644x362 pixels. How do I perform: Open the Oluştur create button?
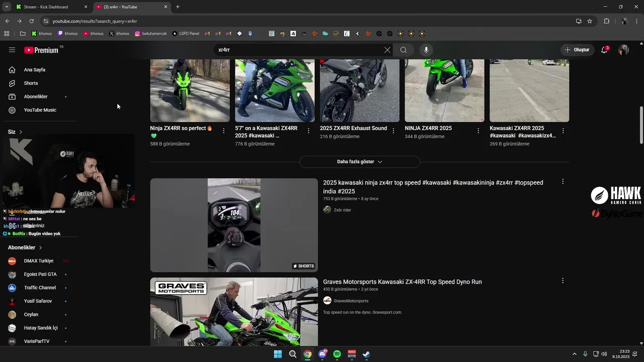(x=577, y=50)
